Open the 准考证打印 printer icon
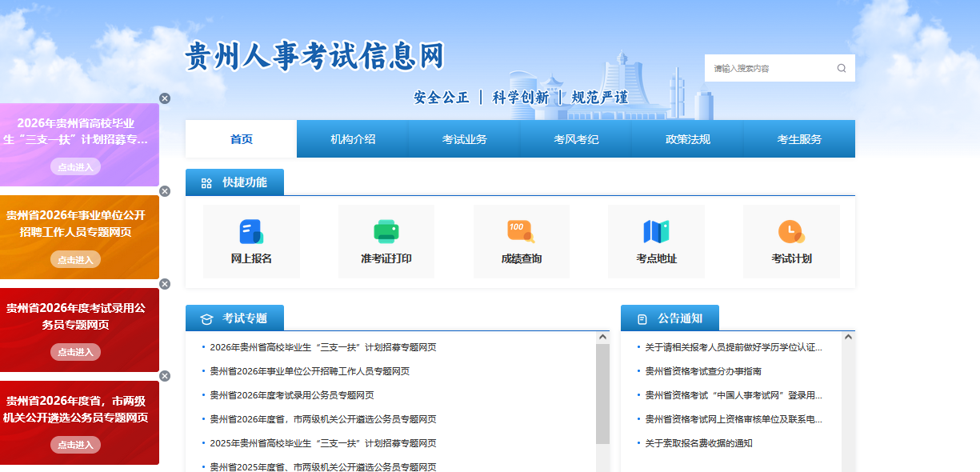980x472 pixels. 386,232
